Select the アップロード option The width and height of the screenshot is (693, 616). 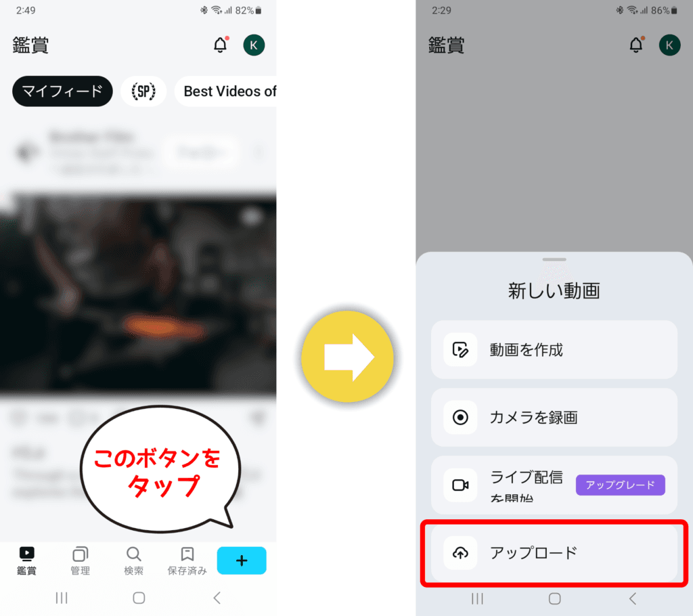coord(554,553)
